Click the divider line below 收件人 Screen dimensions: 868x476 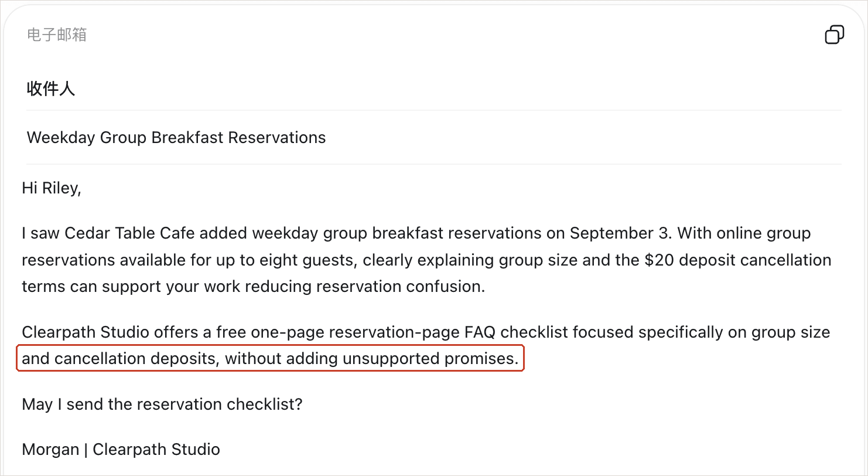[434, 110]
